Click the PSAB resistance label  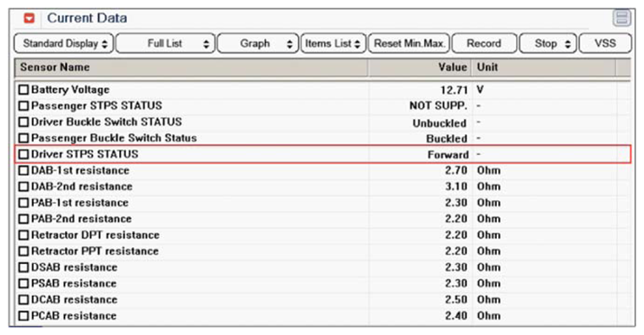pos(74,283)
